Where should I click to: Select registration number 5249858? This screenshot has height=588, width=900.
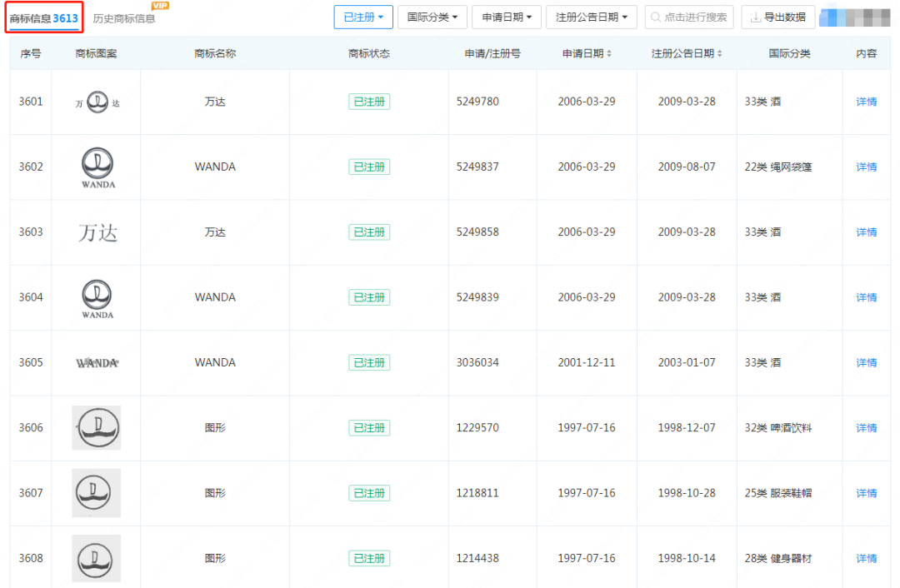point(477,232)
